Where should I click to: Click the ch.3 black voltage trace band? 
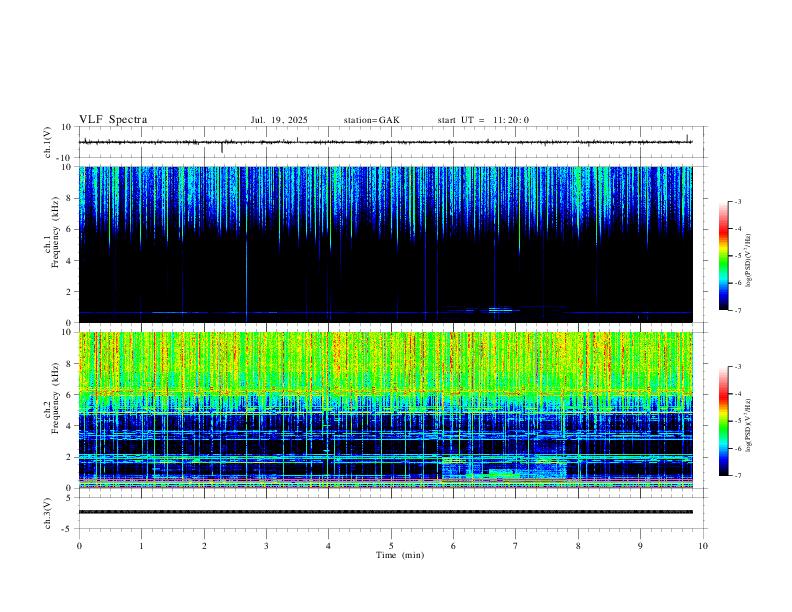click(385, 512)
